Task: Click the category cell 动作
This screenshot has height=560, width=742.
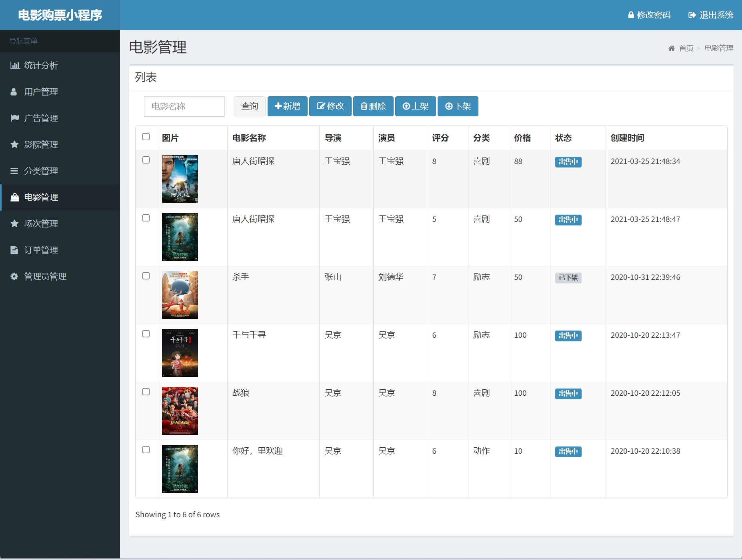Action: [x=481, y=451]
